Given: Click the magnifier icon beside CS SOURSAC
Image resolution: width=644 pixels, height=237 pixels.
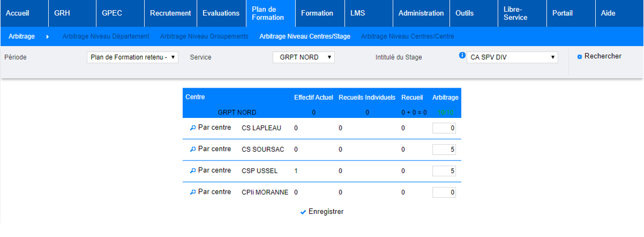Looking at the screenshot, I should click(x=193, y=149).
